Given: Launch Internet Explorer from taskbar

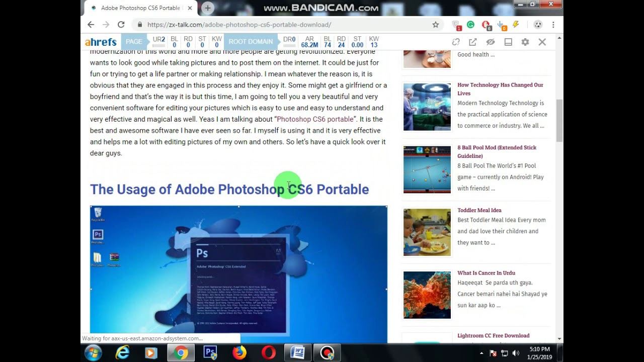Looking at the screenshot, I should coord(122,353).
